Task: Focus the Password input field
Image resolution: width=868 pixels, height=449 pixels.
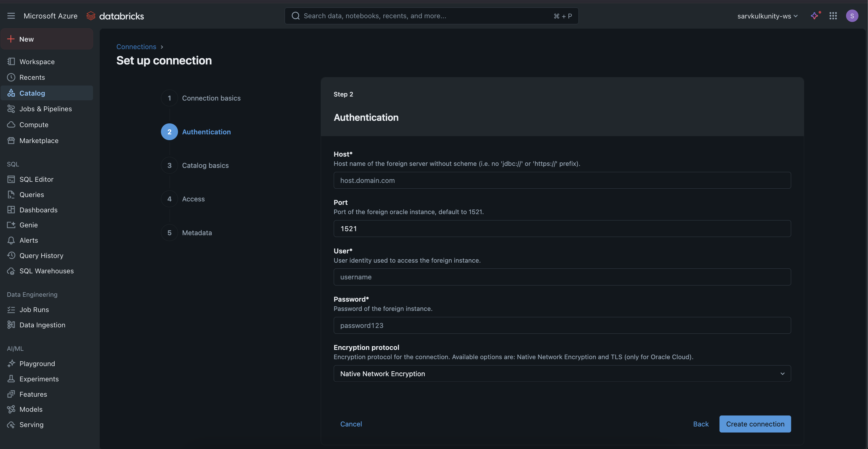Action: point(562,325)
